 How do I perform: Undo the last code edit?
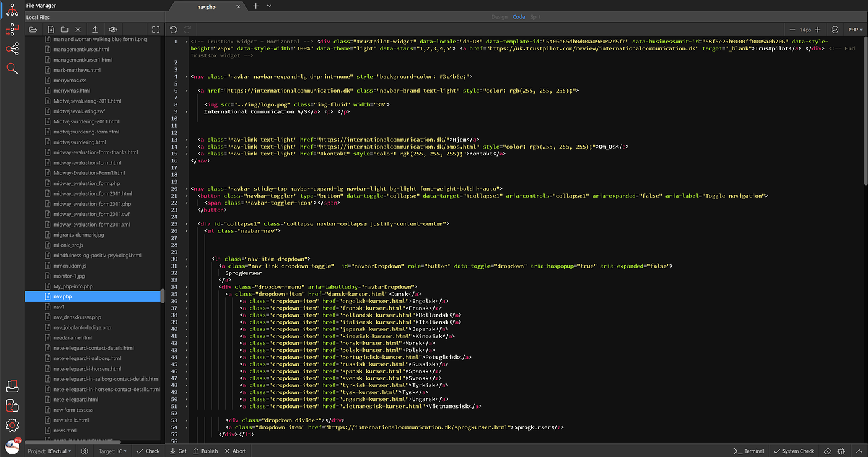[174, 30]
